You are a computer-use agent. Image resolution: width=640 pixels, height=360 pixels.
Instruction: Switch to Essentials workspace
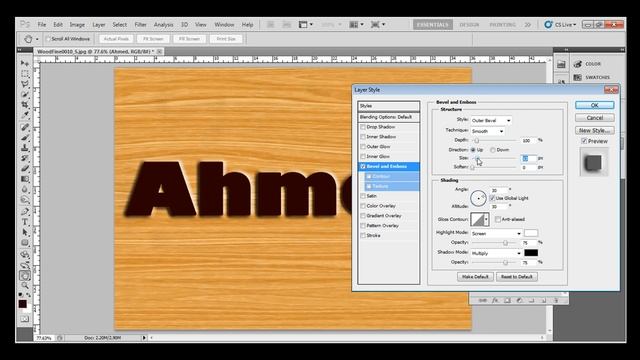(433, 25)
